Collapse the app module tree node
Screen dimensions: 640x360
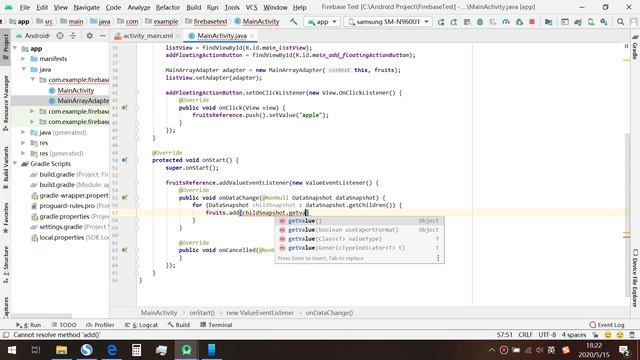15,49
